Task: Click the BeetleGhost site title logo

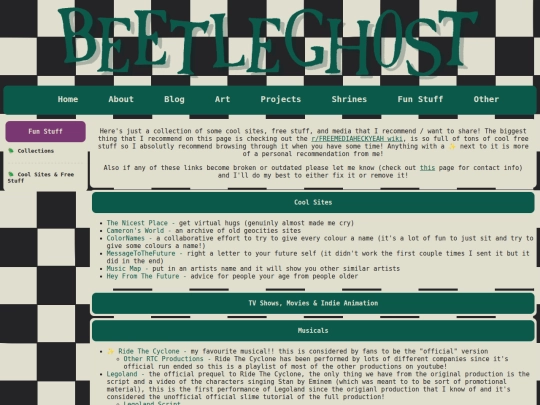Action: [x=269, y=41]
